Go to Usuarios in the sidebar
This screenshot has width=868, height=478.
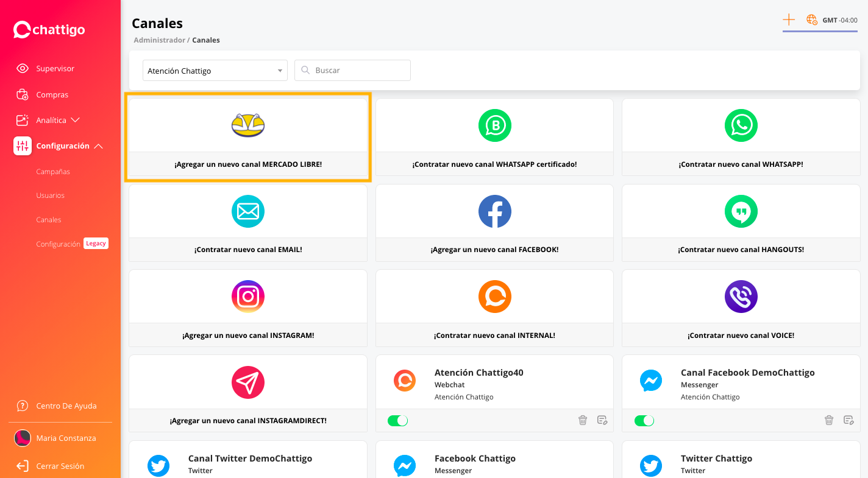click(x=50, y=195)
